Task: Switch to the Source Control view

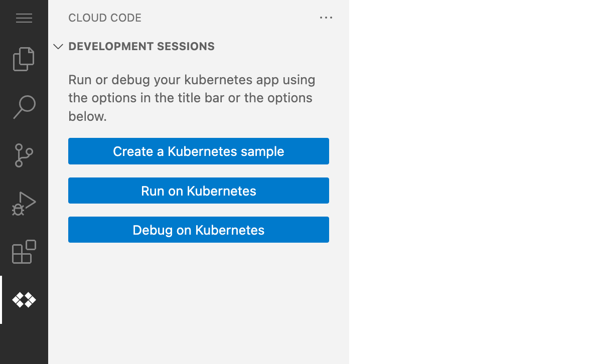Action: click(24, 155)
